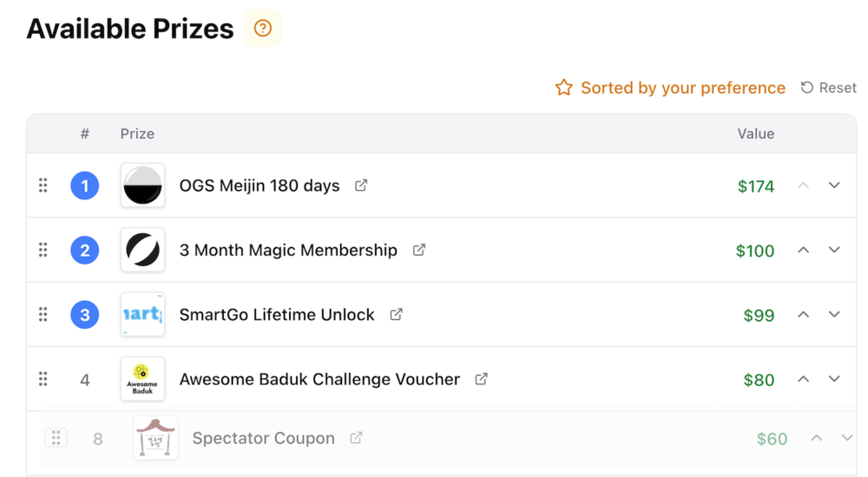The height and width of the screenshot is (477, 868).
Task: Open OGS Meijin 180 days external link
Action: pos(361,186)
